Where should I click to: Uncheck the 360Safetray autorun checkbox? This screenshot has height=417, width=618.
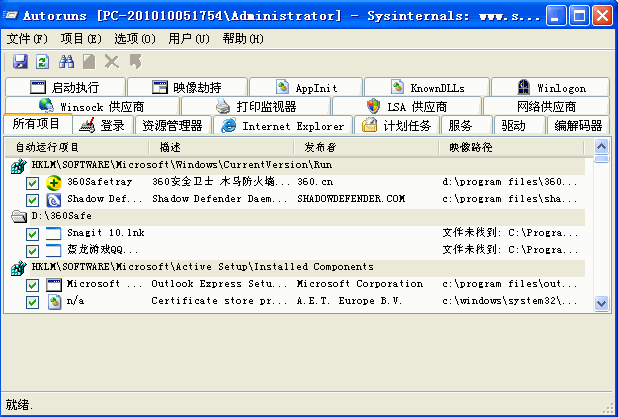33,182
